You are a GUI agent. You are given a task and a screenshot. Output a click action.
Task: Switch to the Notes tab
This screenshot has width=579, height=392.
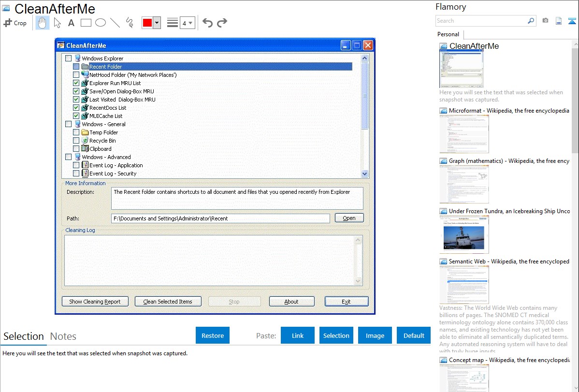[x=63, y=336]
